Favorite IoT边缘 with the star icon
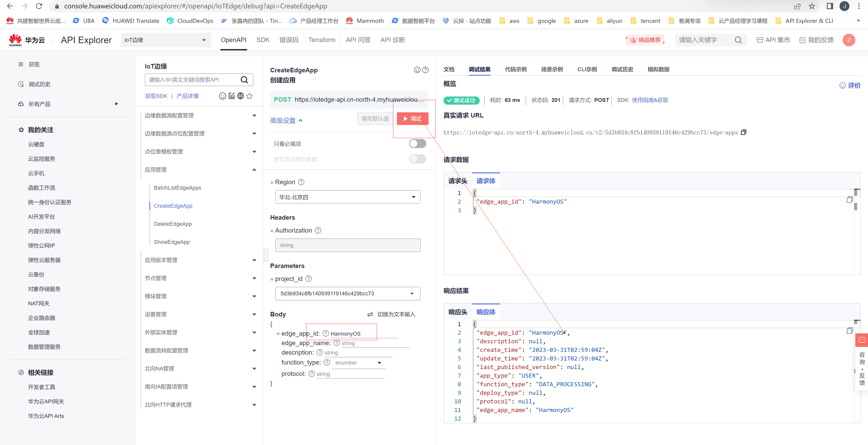This screenshot has width=868, height=445. (249, 96)
